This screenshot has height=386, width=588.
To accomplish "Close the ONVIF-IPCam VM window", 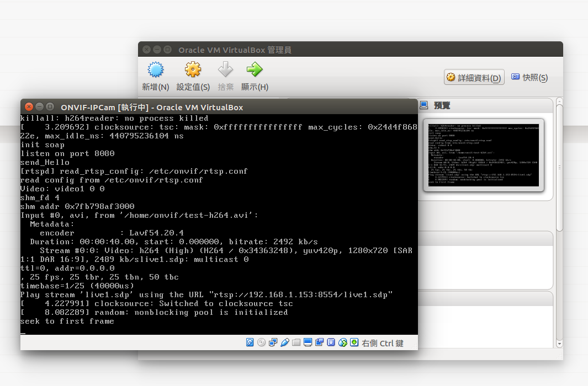I will [x=29, y=107].
